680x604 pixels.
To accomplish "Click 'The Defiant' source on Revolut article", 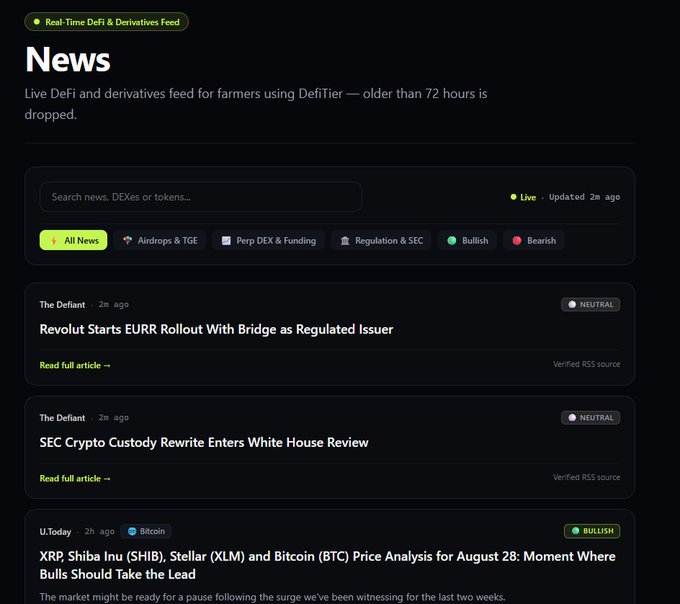I will pyautogui.click(x=62, y=304).
